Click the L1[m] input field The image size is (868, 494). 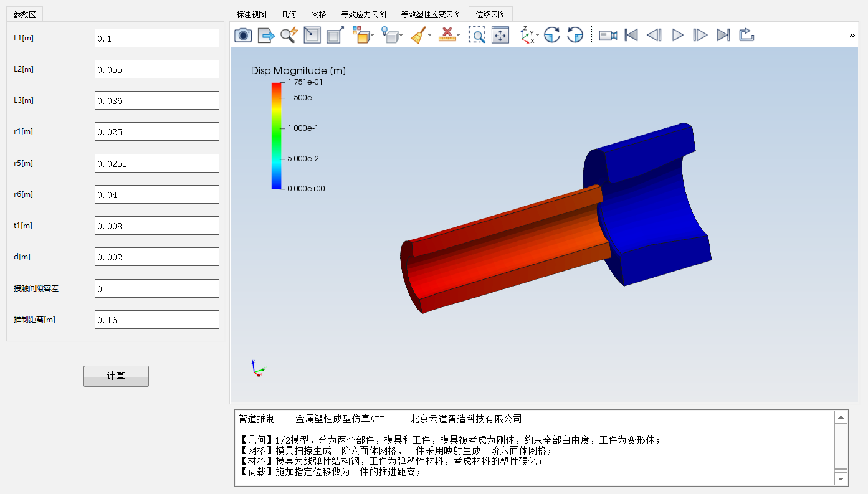click(157, 38)
